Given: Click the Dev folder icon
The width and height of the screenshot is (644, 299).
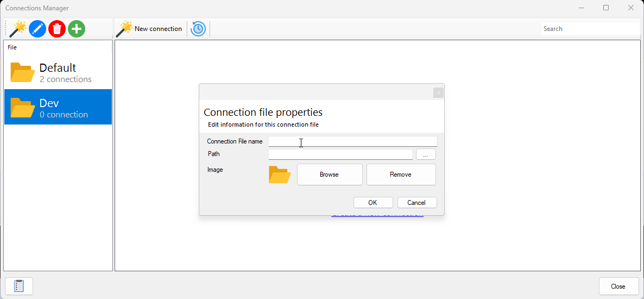Looking at the screenshot, I should click(23, 107).
